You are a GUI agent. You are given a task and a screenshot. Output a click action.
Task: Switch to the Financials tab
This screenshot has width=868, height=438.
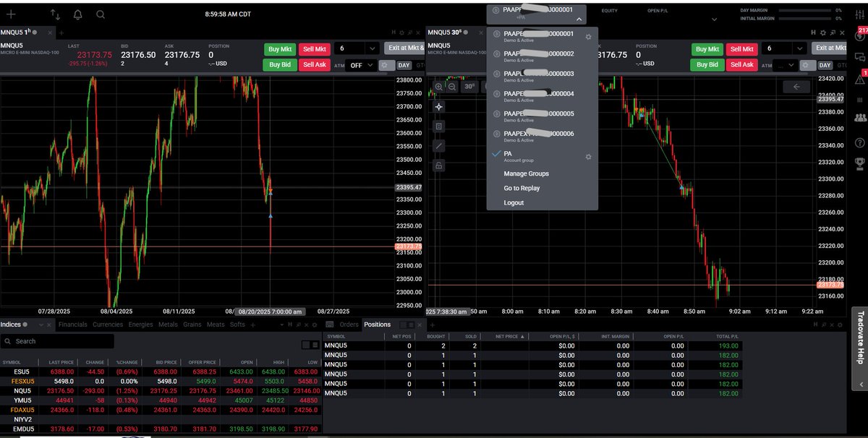pyautogui.click(x=73, y=325)
